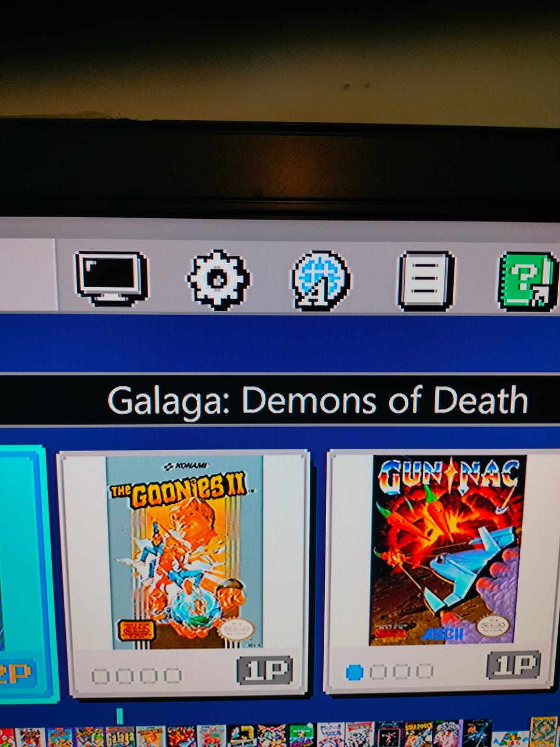Select the last empty suspend slot on Gun-Nac
Viewport: 560px width, 747px height.
click(x=424, y=671)
